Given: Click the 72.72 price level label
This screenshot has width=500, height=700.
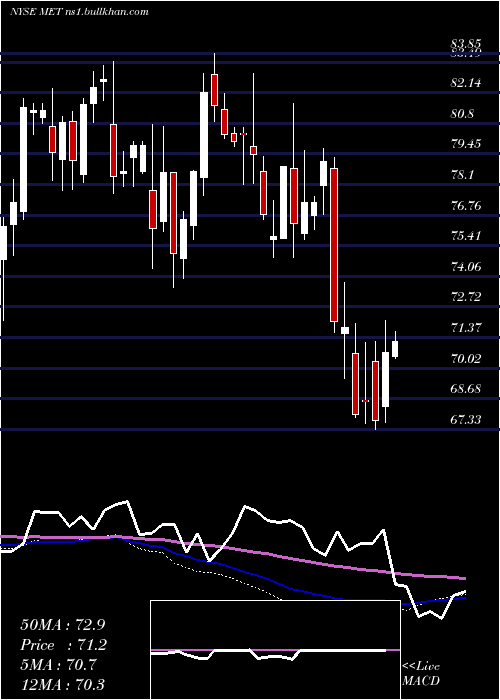Looking at the screenshot, I should click(x=466, y=297).
